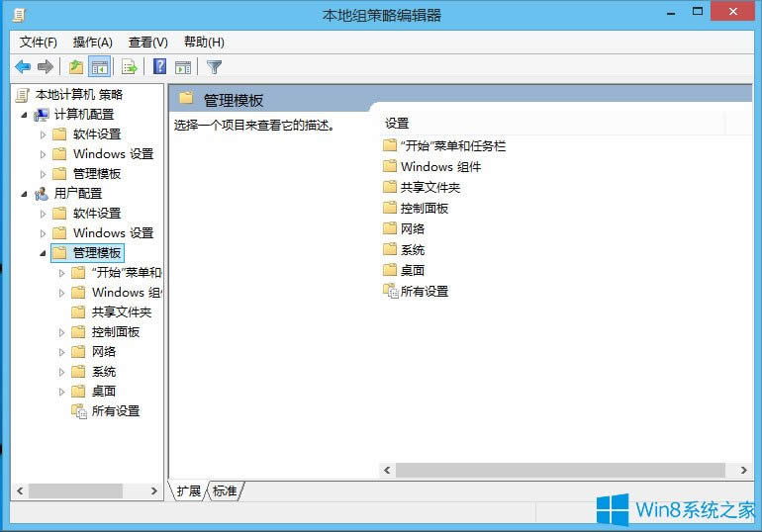Click the settings list horizontal scrollbar thumb

coord(560,470)
